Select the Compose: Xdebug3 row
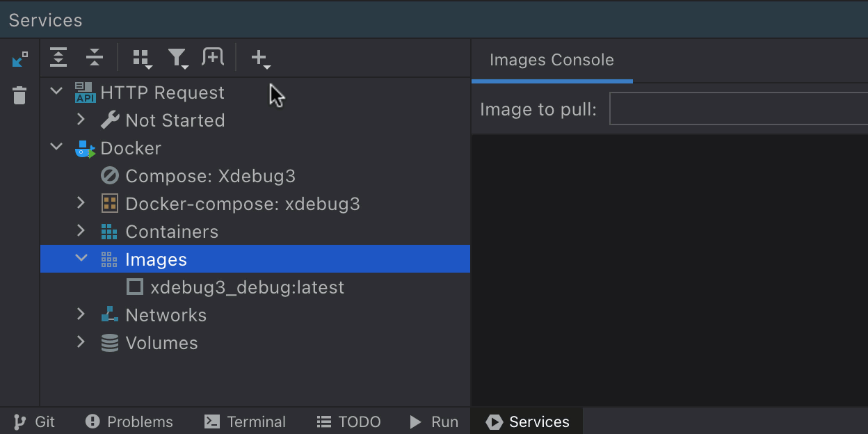868x434 pixels. [x=255, y=176]
